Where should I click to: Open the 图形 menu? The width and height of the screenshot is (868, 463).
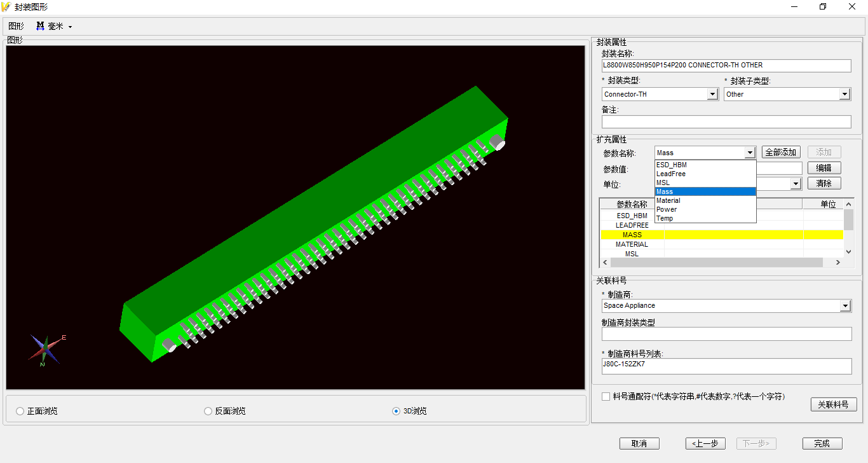pos(16,26)
